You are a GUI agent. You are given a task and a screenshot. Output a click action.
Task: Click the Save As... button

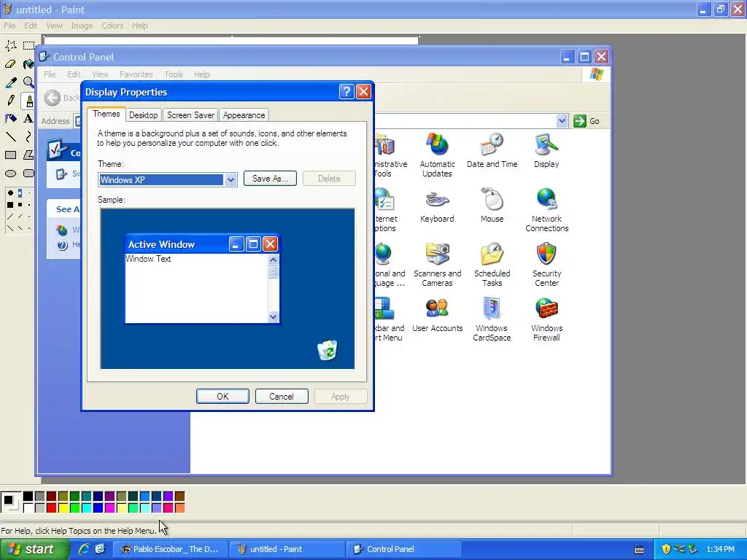270,179
